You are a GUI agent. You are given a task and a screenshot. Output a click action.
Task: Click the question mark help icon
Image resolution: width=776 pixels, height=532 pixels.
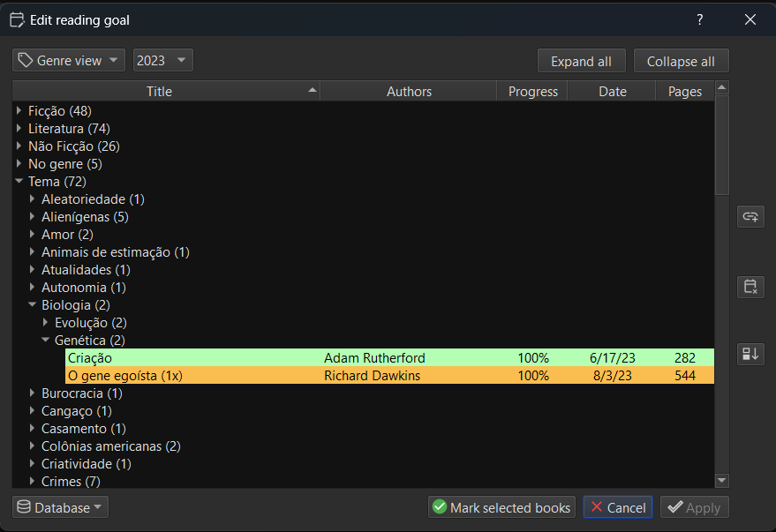tap(699, 19)
